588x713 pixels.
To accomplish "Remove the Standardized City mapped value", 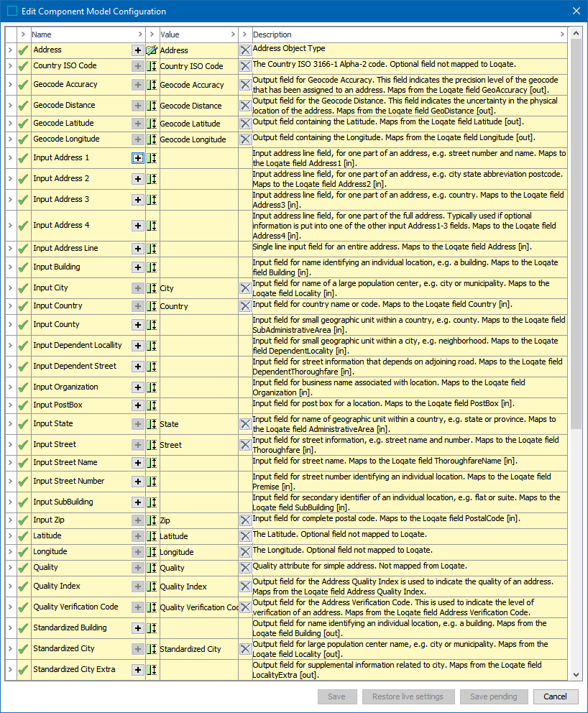I will 245,649.
